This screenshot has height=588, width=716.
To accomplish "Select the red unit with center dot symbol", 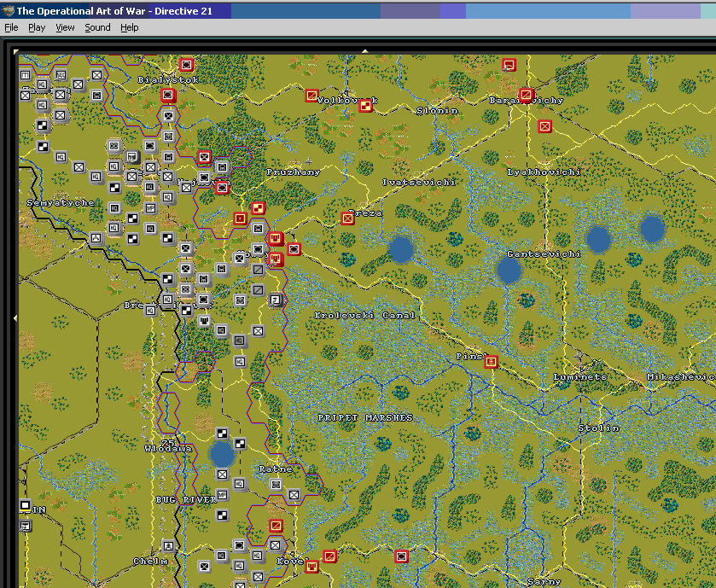I will tap(240, 218).
